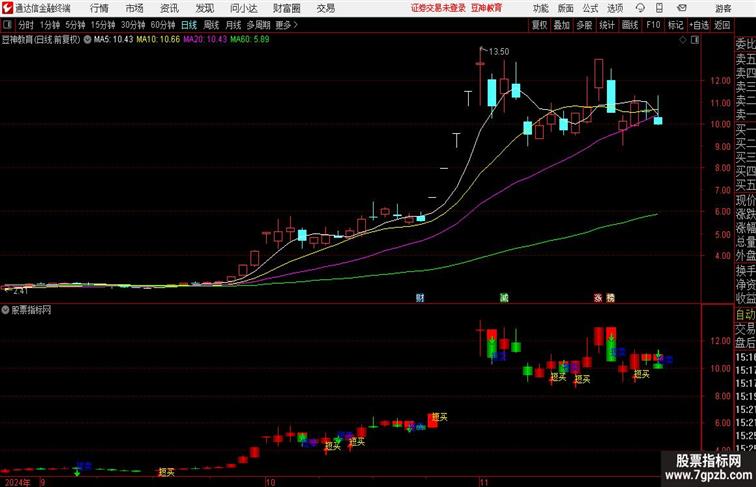Screen dimensions: 756x487
Task: Switch to 月线 monthly tab
Action: click(x=233, y=25)
